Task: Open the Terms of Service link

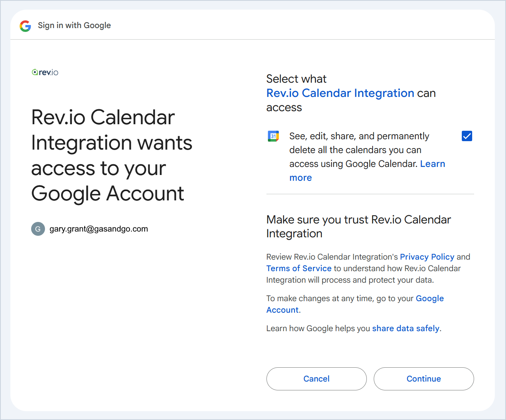Action: [299, 268]
